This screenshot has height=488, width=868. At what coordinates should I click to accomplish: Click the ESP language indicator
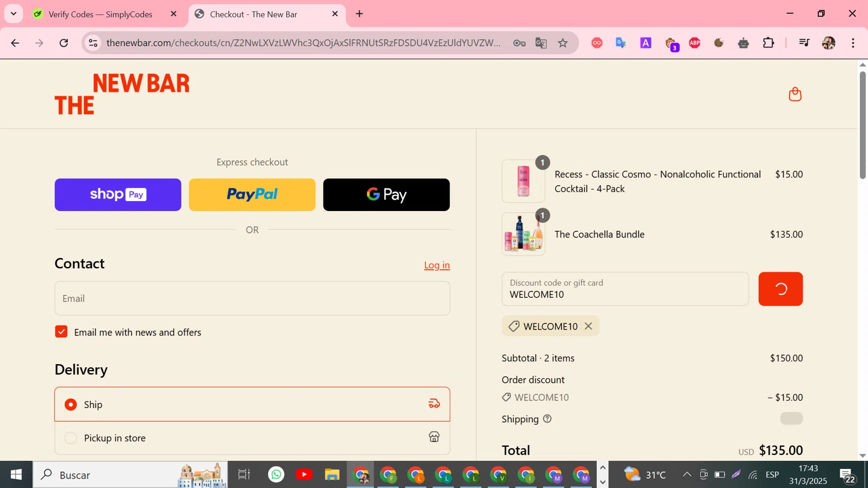click(x=773, y=475)
